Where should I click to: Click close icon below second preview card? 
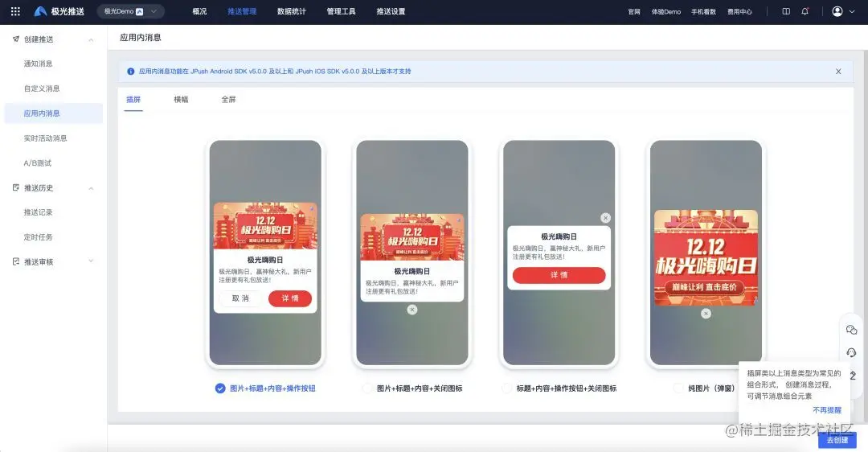[411, 310]
